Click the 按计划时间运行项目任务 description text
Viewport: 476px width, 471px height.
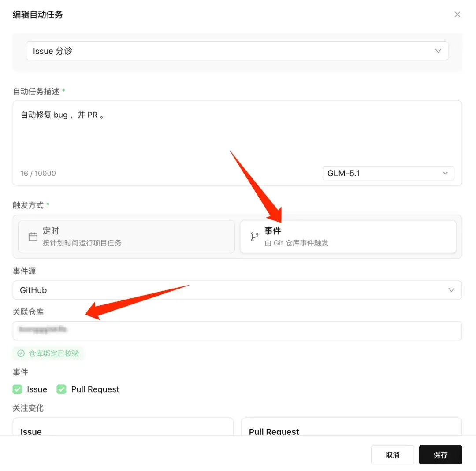[x=82, y=243]
